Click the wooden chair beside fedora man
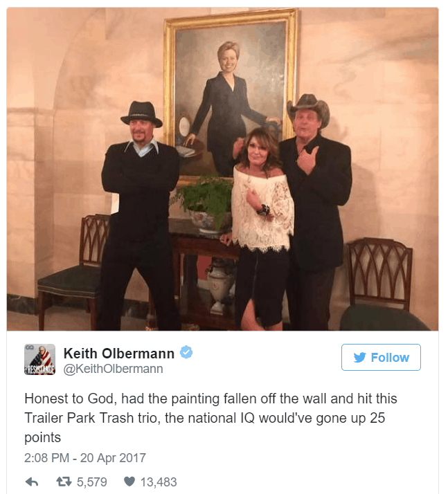This screenshot has width=448, height=494. tap(73, 271)
